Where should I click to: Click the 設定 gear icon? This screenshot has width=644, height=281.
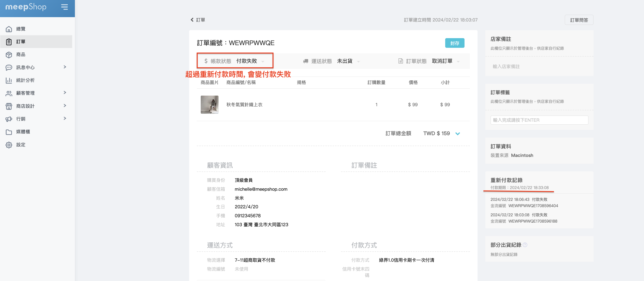click(9, 145)
